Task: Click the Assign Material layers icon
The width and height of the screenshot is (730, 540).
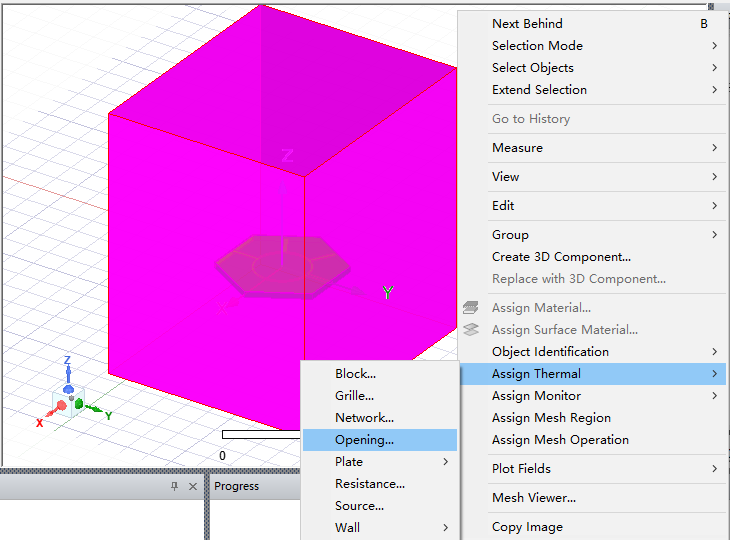Action: point(471,308)
